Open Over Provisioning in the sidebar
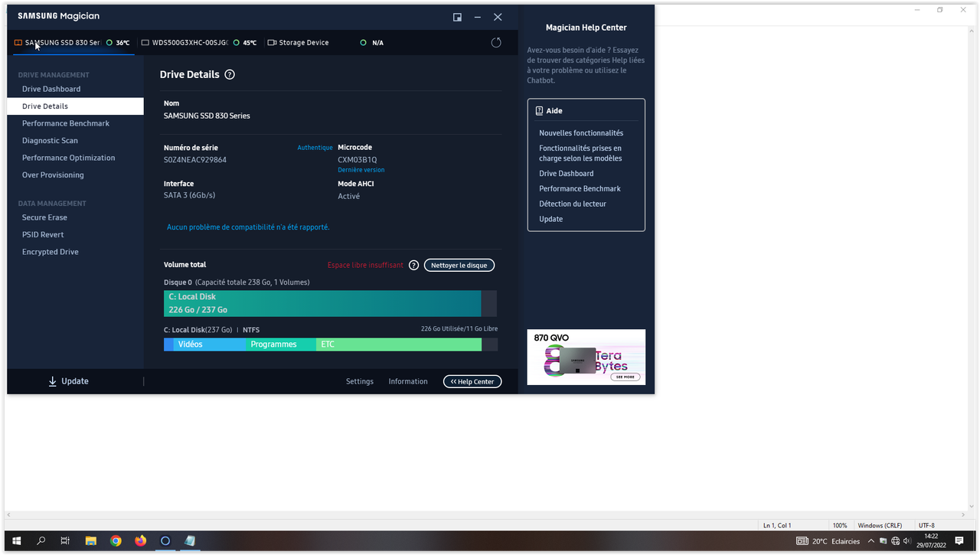Viewport: 980px width, 555px height. pos(53,175)
